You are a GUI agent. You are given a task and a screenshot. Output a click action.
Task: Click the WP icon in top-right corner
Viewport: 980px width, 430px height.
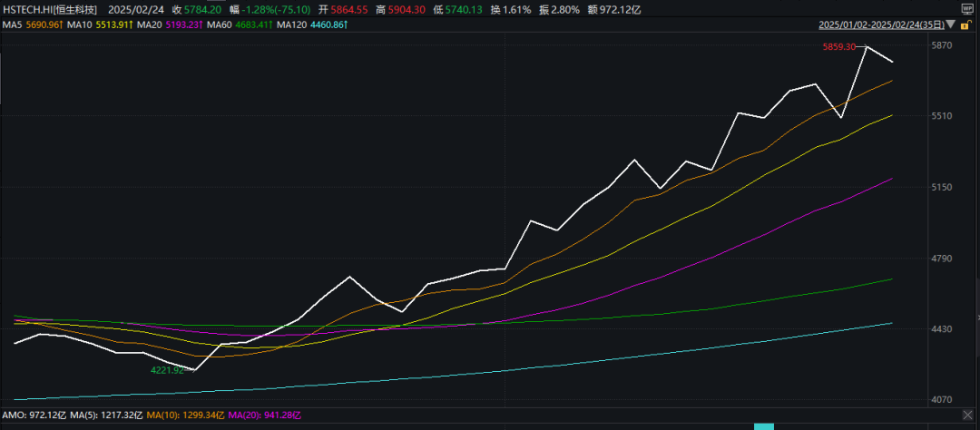(x=966, y=7)
